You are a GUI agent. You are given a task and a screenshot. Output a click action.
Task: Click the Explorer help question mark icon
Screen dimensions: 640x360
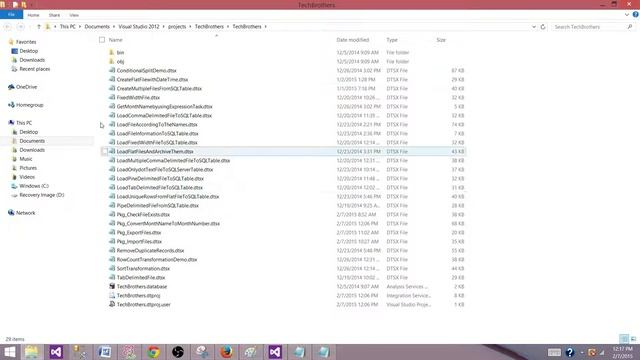[x=636, y=15]
